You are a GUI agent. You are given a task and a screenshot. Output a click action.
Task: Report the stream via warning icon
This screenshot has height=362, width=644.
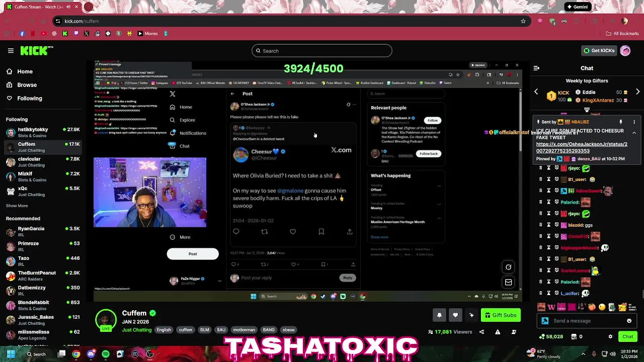(498, 332)
